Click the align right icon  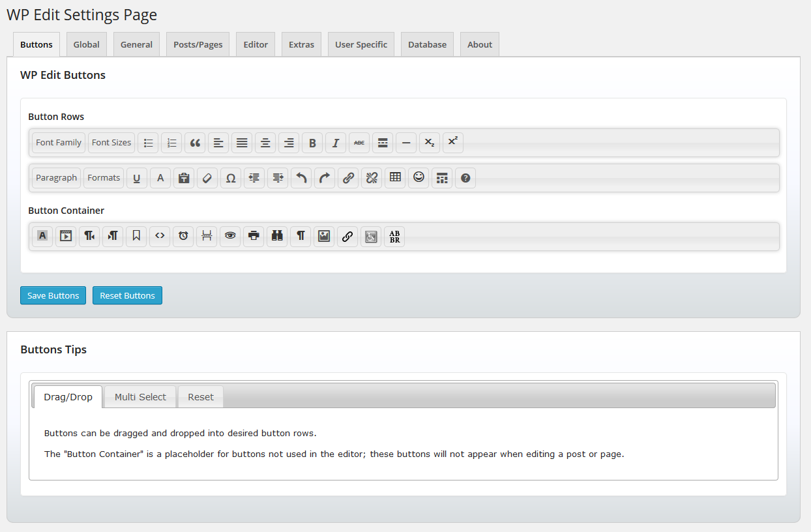click(x=289, y=143)
